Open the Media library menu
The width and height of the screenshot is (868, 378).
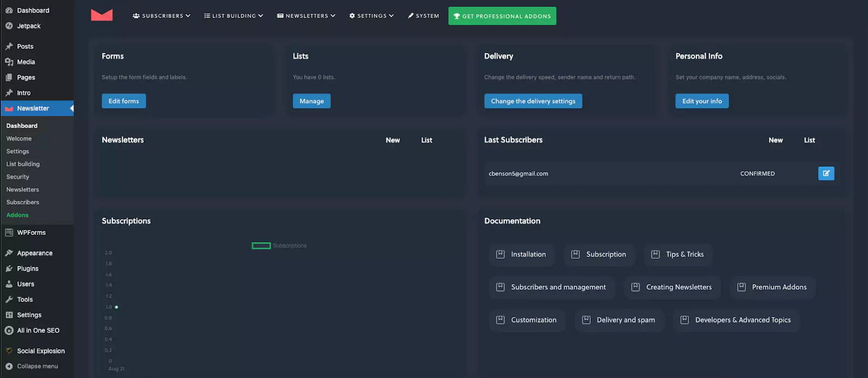(26, 62)
